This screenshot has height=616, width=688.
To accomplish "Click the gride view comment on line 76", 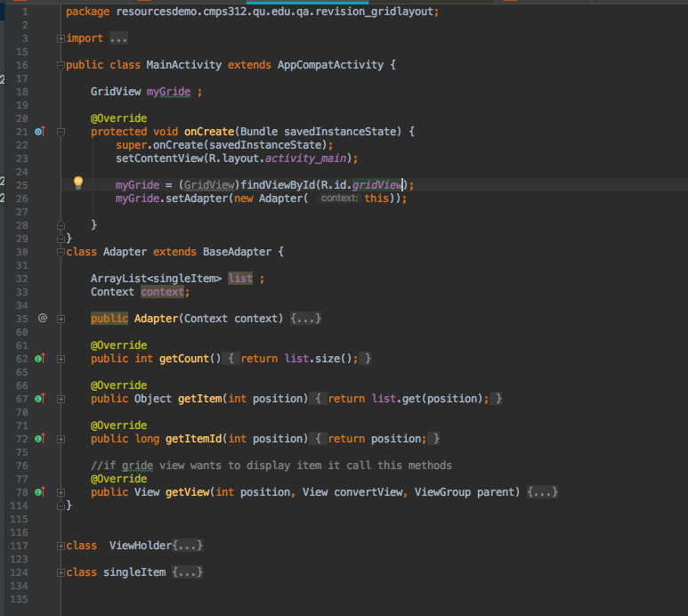I will coord(271,465).
